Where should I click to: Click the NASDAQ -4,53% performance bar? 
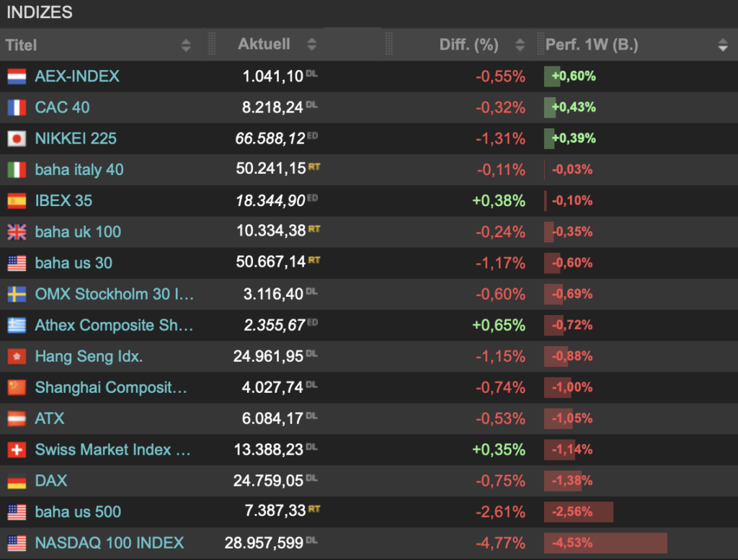coord(605,543)
